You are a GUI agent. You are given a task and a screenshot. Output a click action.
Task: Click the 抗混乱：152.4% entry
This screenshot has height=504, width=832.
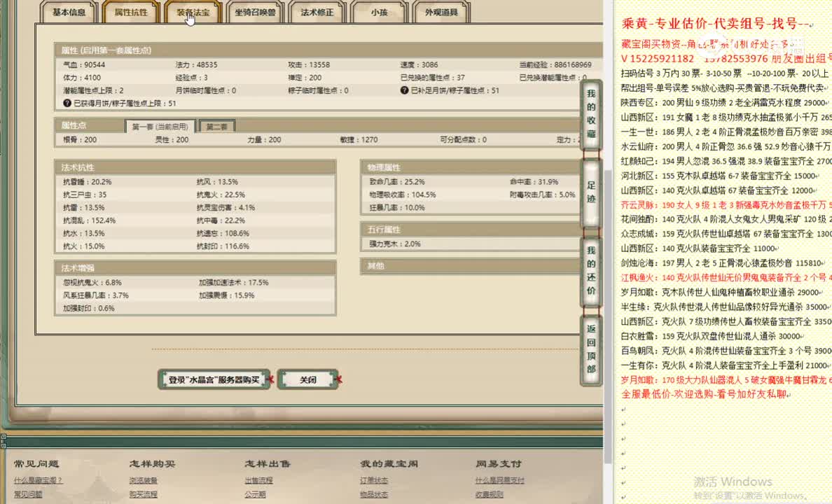[89, 220]
